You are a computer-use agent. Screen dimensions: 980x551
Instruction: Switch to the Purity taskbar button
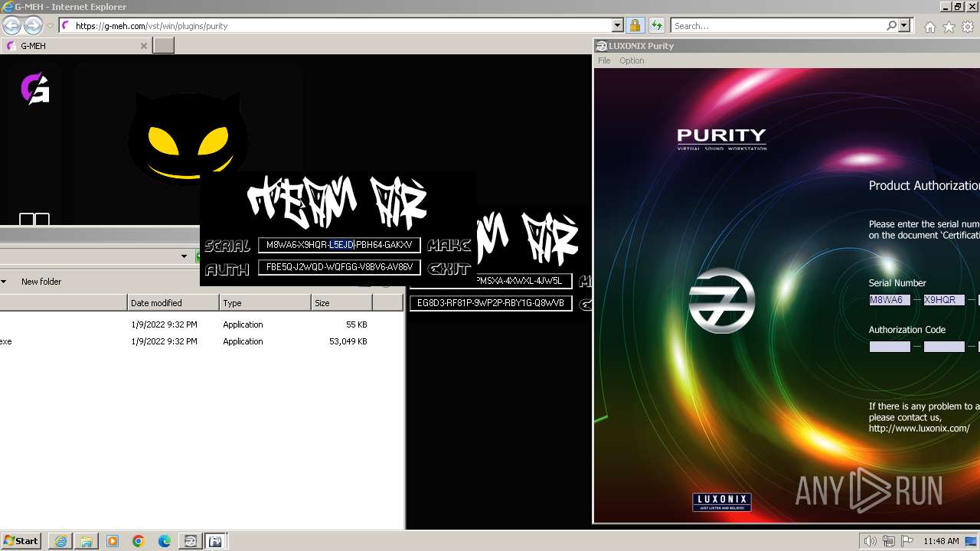pos(190,541)
